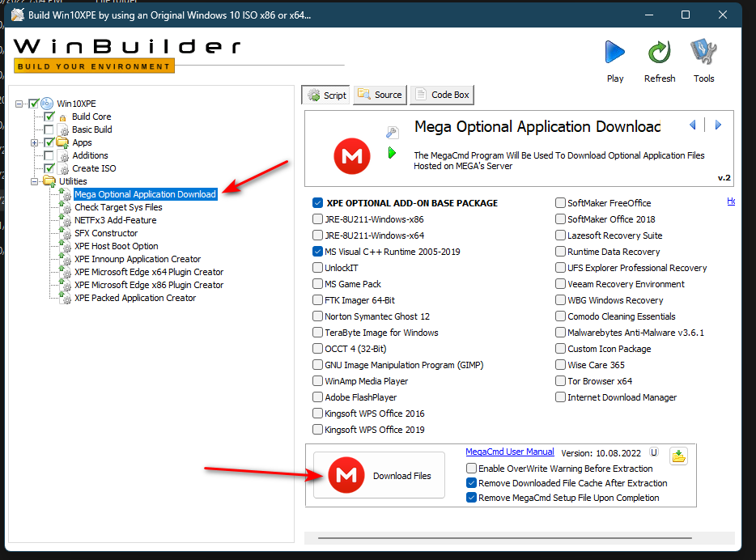Open the MegaCmd User Manual link
The image size is (756, 560).
coord(510,452)
